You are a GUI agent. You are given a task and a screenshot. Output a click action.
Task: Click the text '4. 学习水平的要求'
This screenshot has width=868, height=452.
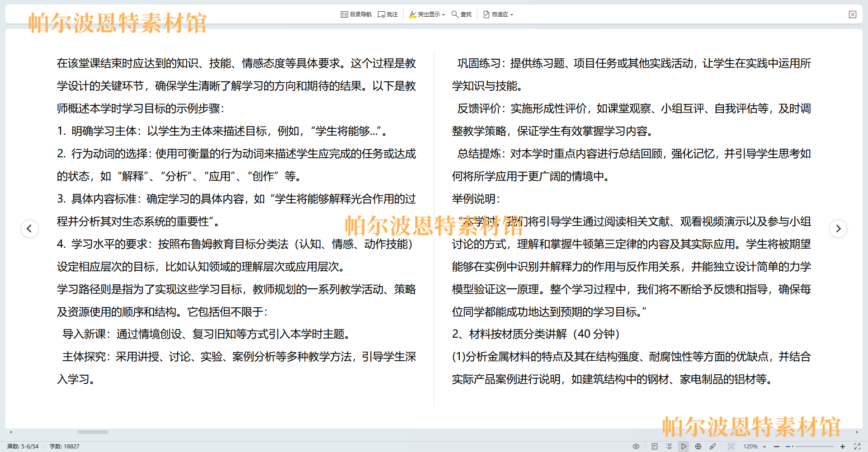pos(102,244)
